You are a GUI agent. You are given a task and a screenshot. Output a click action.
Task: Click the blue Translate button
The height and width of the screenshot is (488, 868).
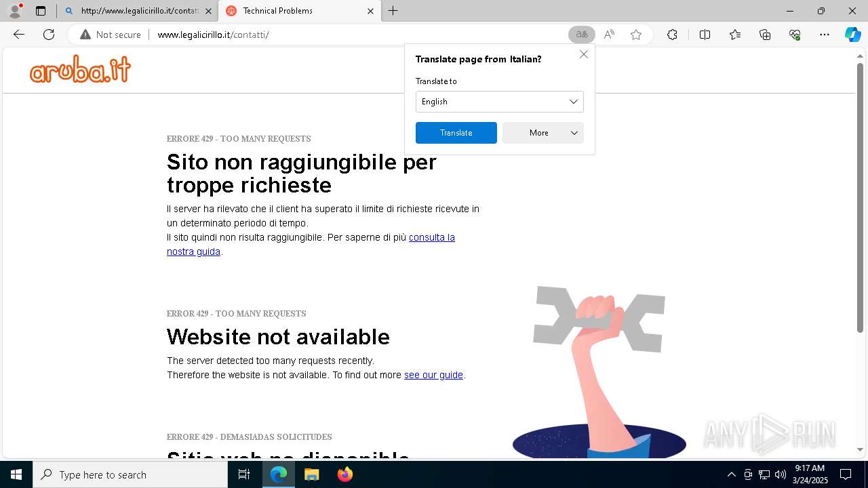456,133
